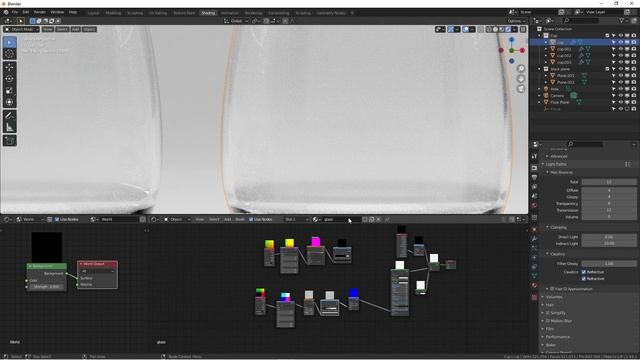Adjust the Total max bounces field

click(609, 182)
